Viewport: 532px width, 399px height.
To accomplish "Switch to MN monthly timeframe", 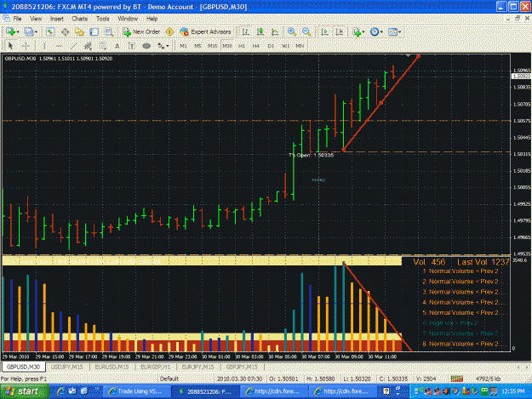I will coord(300,46).
